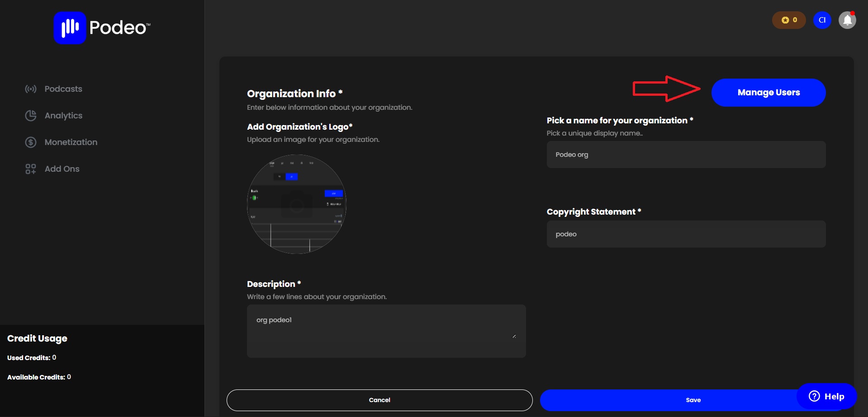Open the notifications bell
This screenshot has width=868, height=417.
point(847,20)
